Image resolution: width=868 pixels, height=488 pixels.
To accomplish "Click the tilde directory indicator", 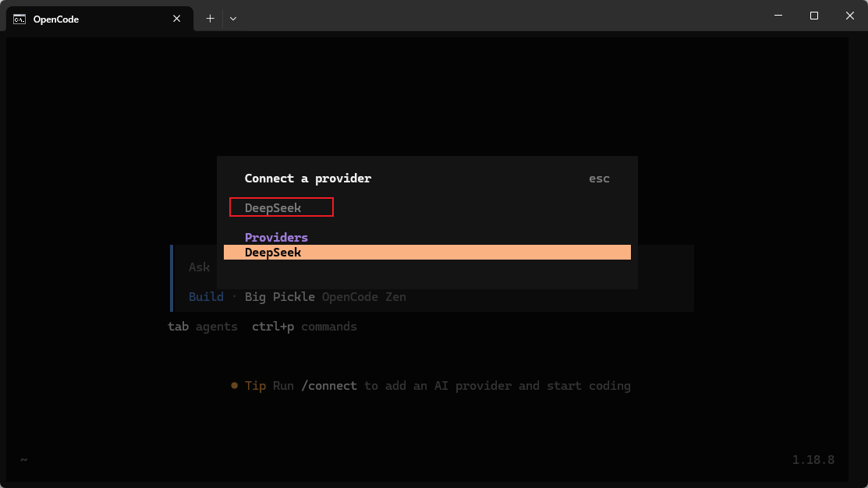I will point(24,459).
